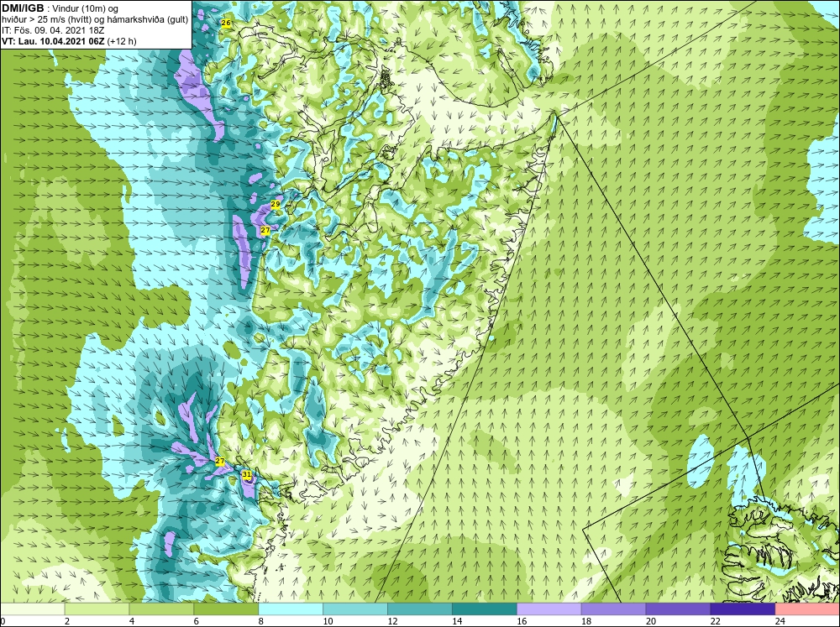840x627 pixels.
Task: Pick the medium green 4–6 scale swatch
Action: point(161,609)
